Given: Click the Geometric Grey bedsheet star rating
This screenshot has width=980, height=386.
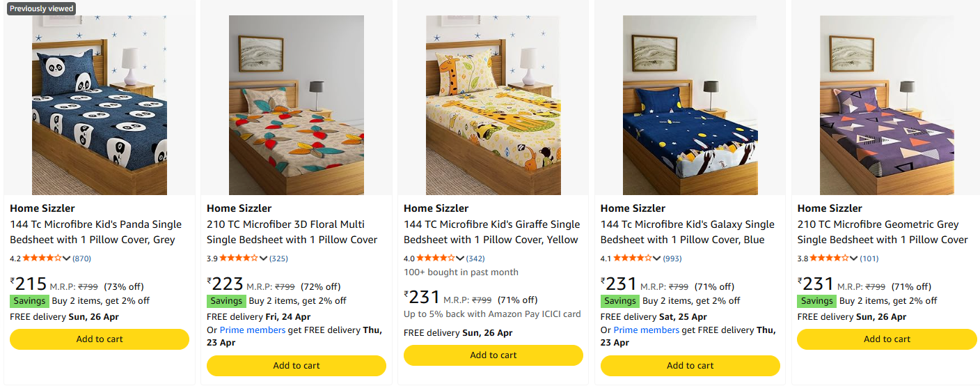Looking at the screenshot, I should coord(830,258).
